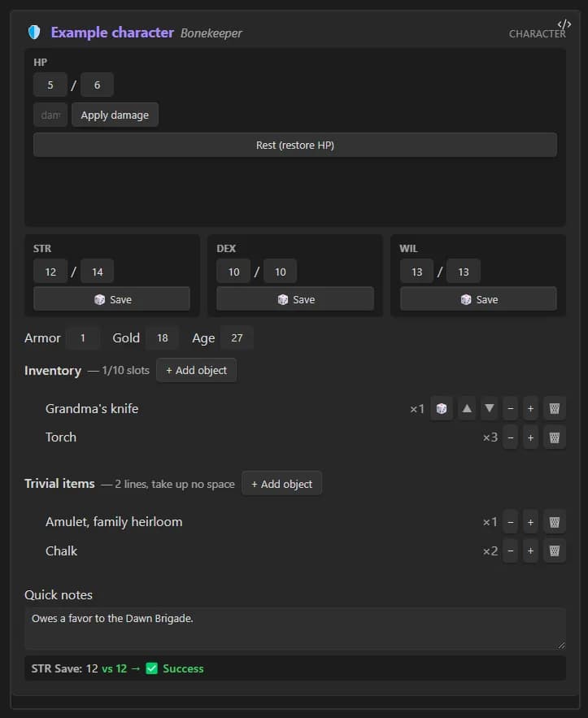Add object to Inventory
This screenshot has width=588, height=718.
[x=197, y=371]
